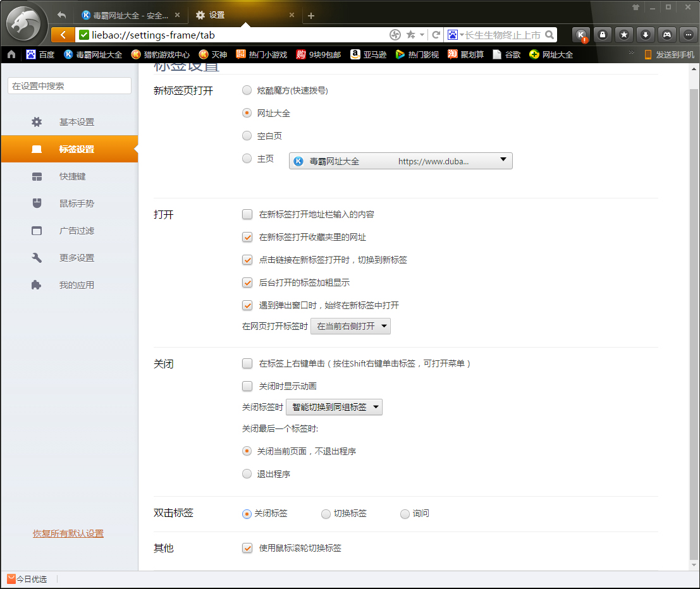Click the settings search input field
Screen dimensions: 700x589
click(68, 85)
